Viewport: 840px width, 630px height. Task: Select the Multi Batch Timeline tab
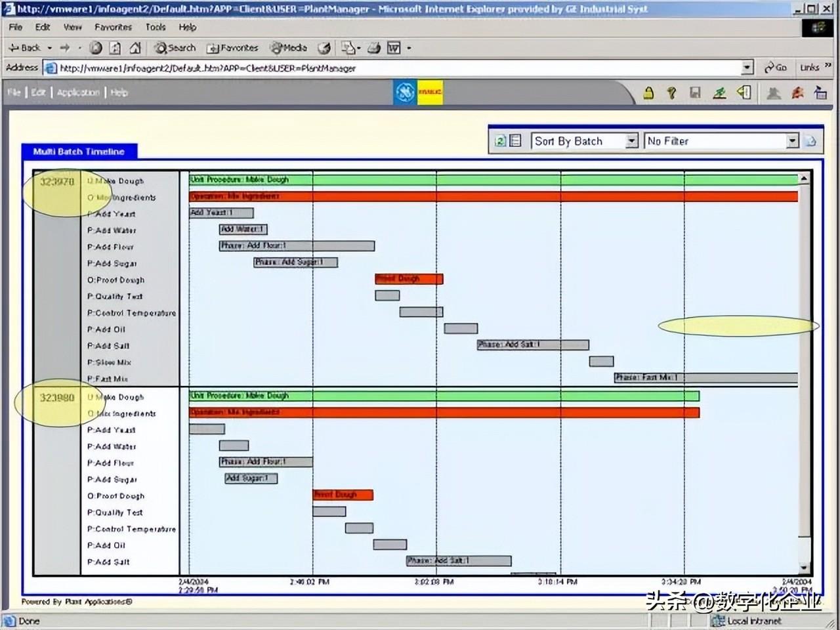tap(79, 152)
